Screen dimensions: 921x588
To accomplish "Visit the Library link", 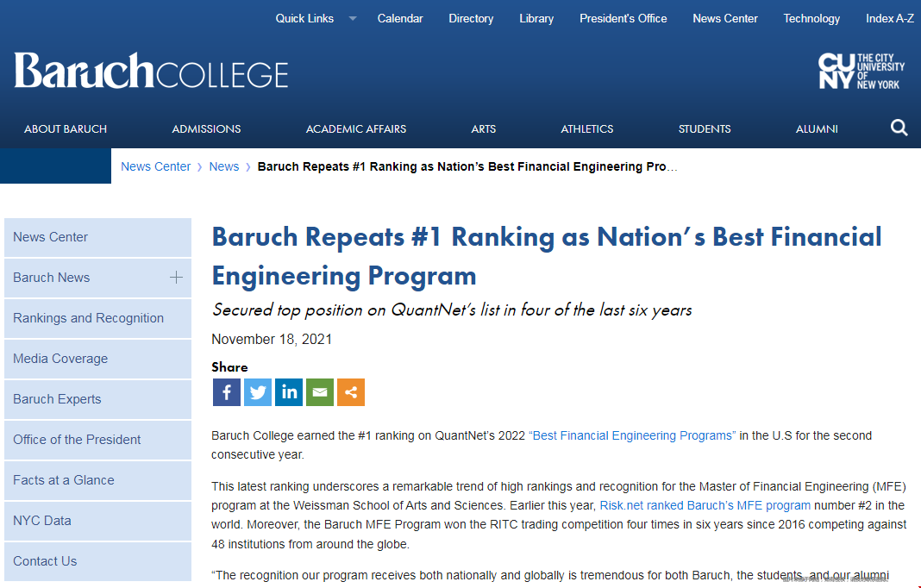I will [536, 19].
